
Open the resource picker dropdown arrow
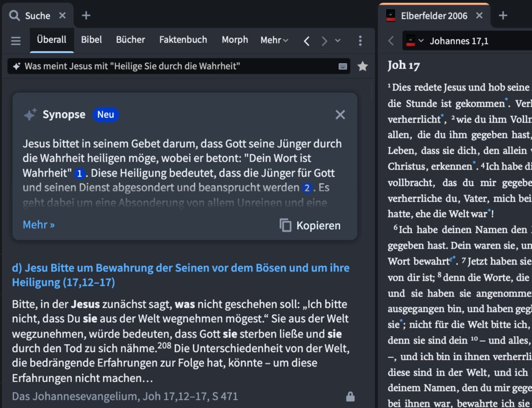421,40
